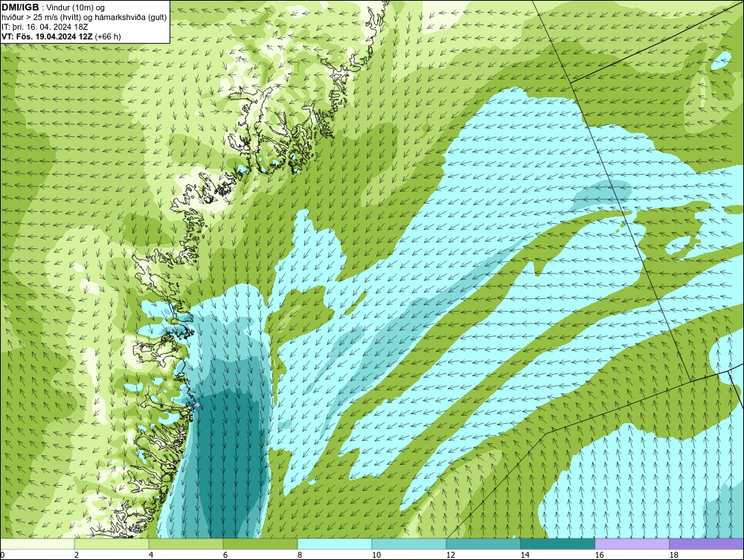Image resolution: width=744 pixels, height=560 pixels.
Task: Click the 18+ m/s purple legend swatch
Action: (707, 544)
